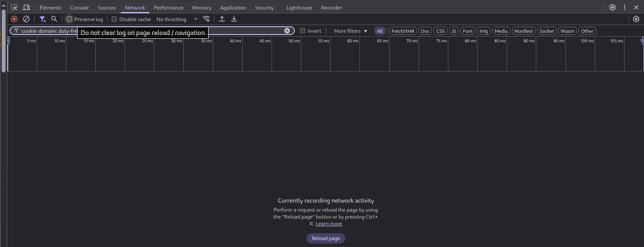644x247 pixels.
Task: Filter by JS requests
Action: click(x=454, y=31)
